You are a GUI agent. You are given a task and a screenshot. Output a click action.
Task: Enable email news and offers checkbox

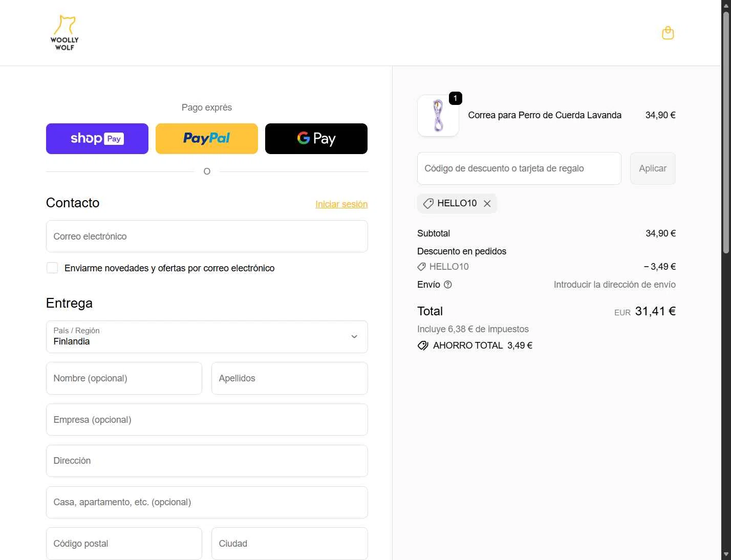click(x=52, y=268)
